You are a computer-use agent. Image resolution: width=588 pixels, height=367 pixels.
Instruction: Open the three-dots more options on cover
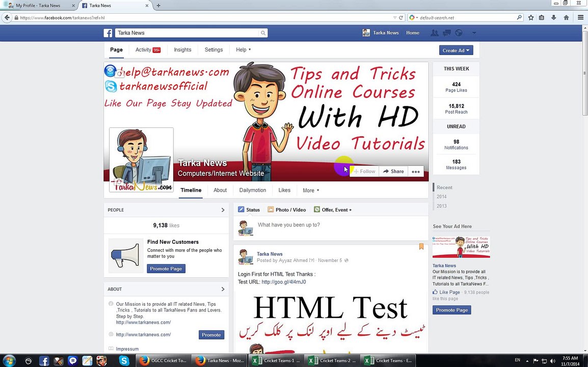point(416,171)
